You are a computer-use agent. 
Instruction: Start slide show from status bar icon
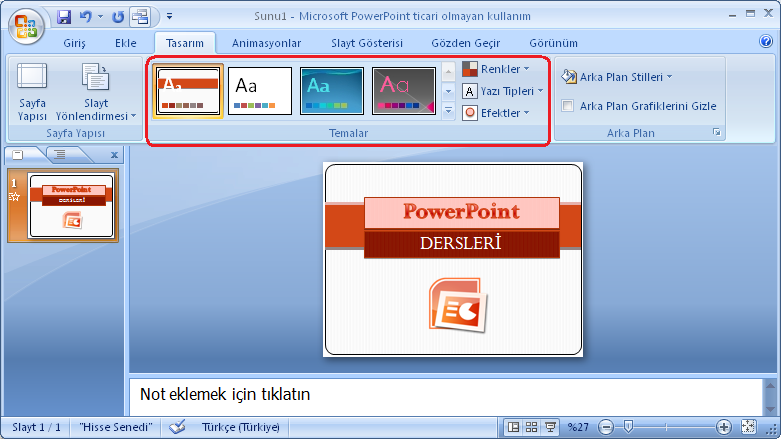[x=550, y=427]
